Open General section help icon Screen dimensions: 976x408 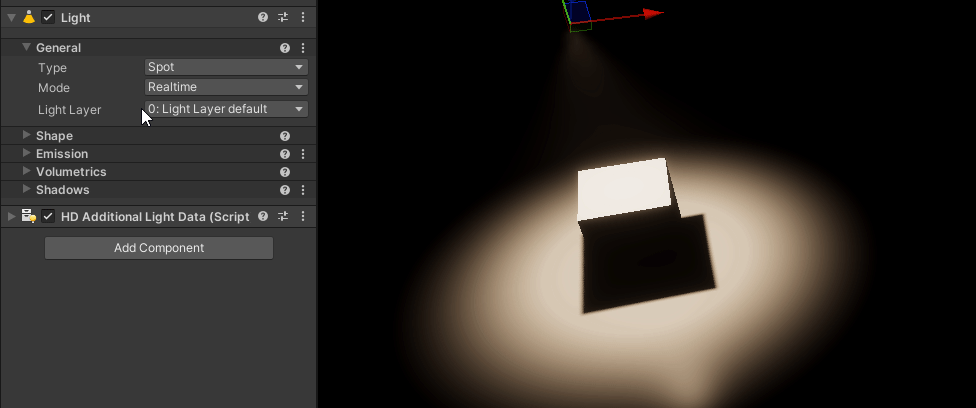click(x=284, y=48)
